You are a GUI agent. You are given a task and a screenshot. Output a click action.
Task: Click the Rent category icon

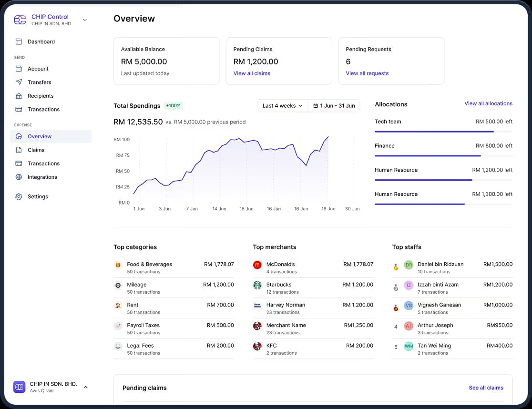[118, 306]
